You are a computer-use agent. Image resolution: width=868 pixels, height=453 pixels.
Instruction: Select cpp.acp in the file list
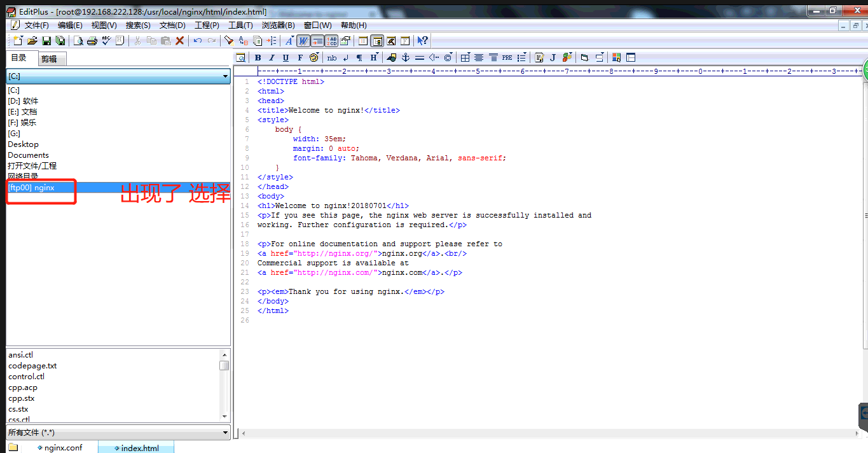pyautogui.click(x=23, y=387)
